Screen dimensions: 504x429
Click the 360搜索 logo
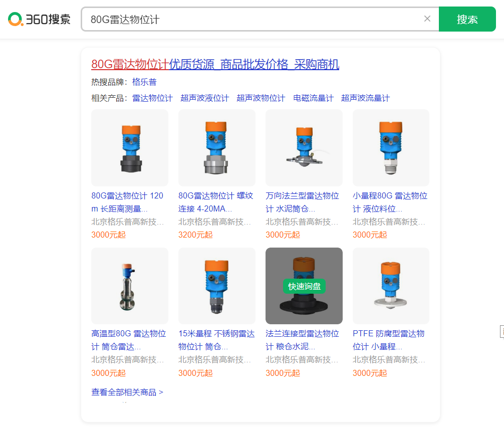coord(39,20)
